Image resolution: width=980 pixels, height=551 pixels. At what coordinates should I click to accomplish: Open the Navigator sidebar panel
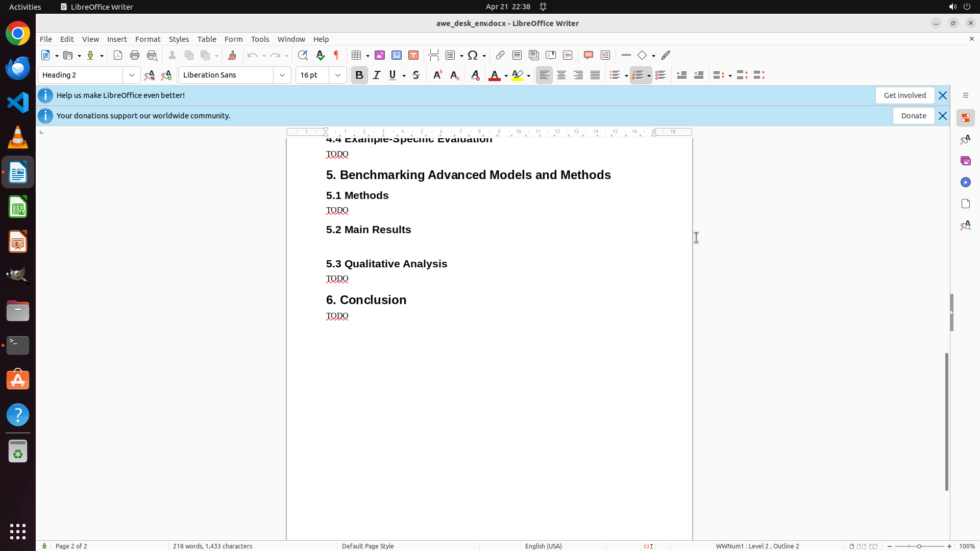(965, 182)
